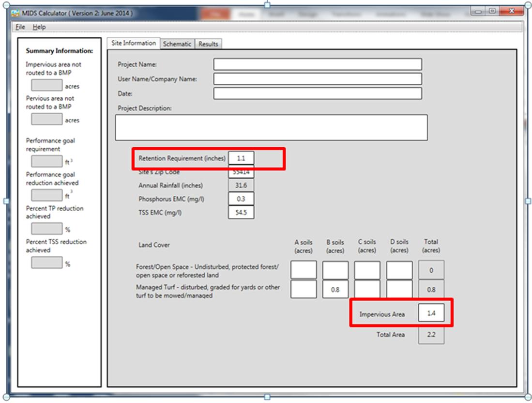Click the Impervious Area value field
The height and width of the screenshot is (403, 532).
[x=431, y=314]
